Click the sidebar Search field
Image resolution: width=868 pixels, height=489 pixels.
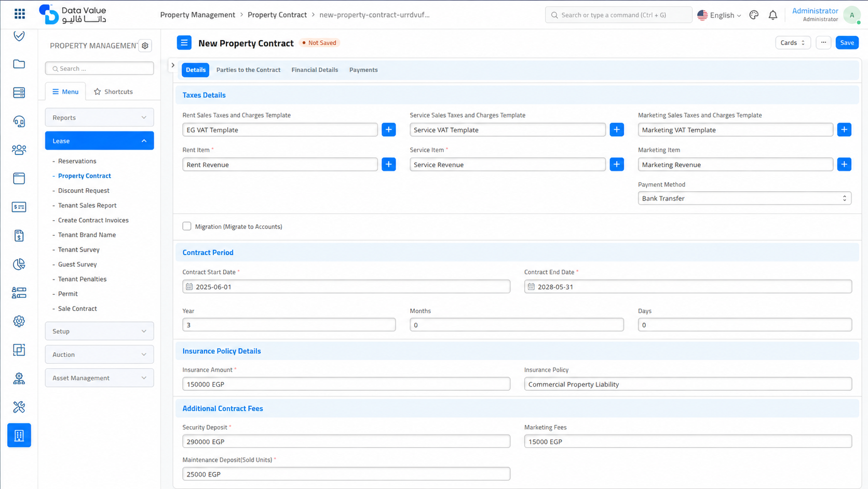pos(100,69)
